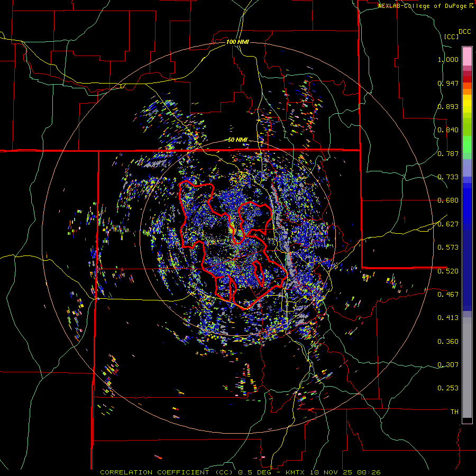
Task: Click the CORRELATION COEFFICIENT title text at bottom
Action: tap(167, 472)
